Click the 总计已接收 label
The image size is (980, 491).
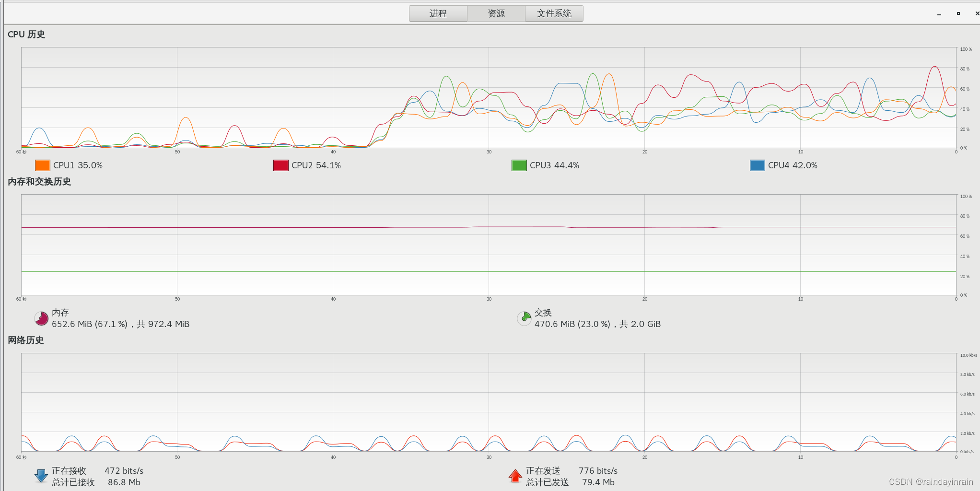73,482
